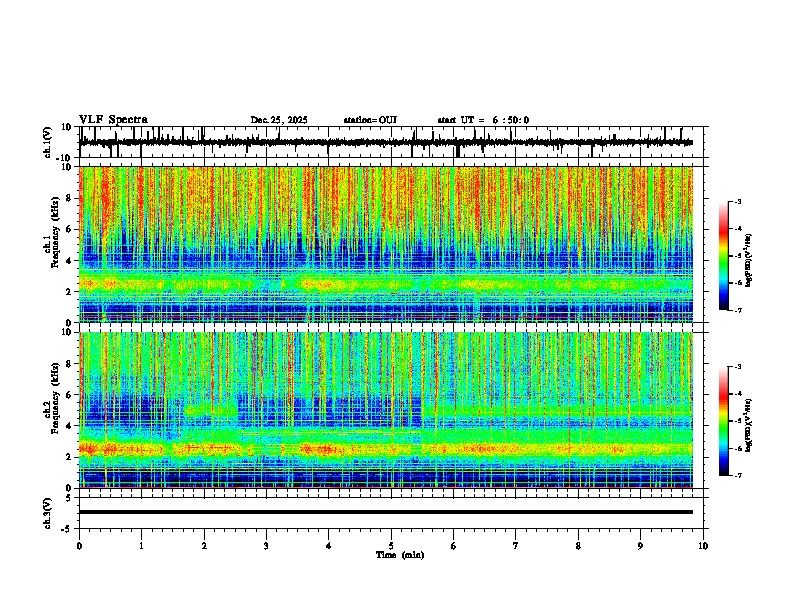Click the "8" minute tick label on time axis

coord(578,546)
